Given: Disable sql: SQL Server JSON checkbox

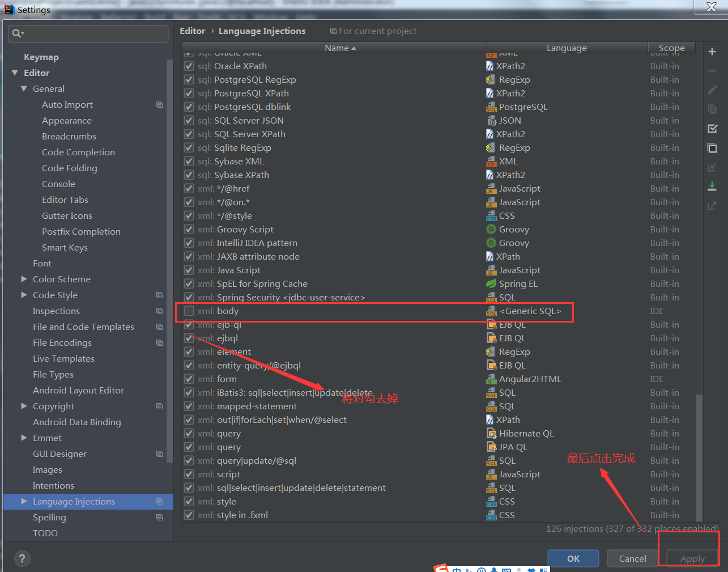Looking at the screenshot, I should pos(189,120).
